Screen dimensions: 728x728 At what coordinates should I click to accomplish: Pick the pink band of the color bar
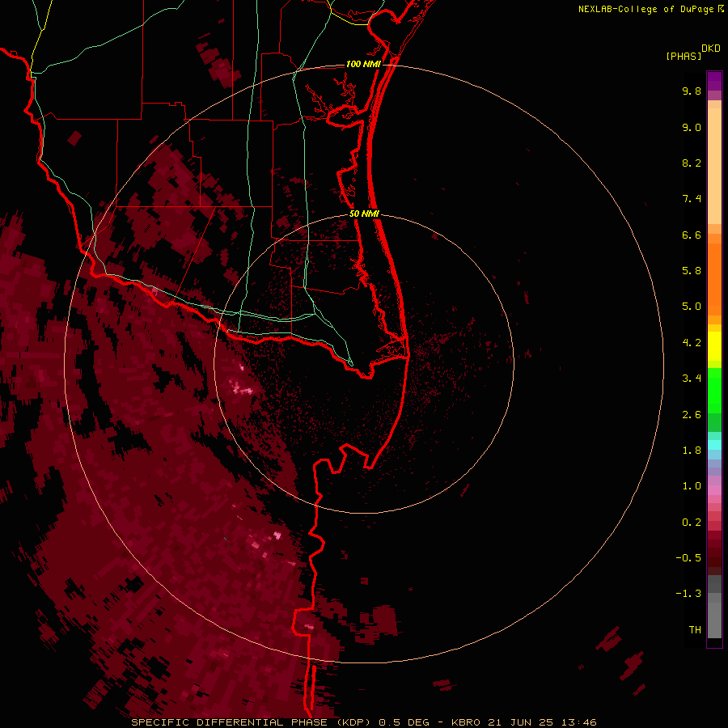(x=714, y=490)
